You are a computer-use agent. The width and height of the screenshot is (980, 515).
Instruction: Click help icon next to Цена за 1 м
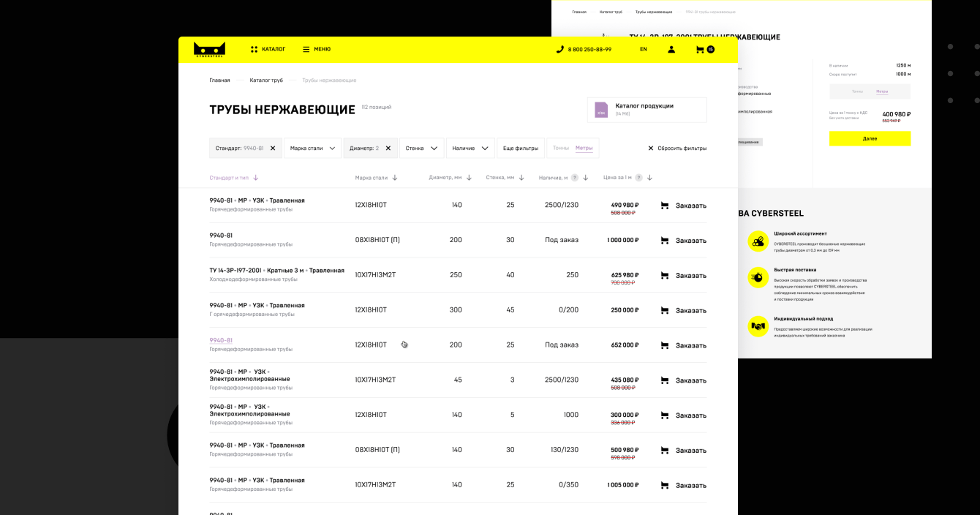(639, 178)
